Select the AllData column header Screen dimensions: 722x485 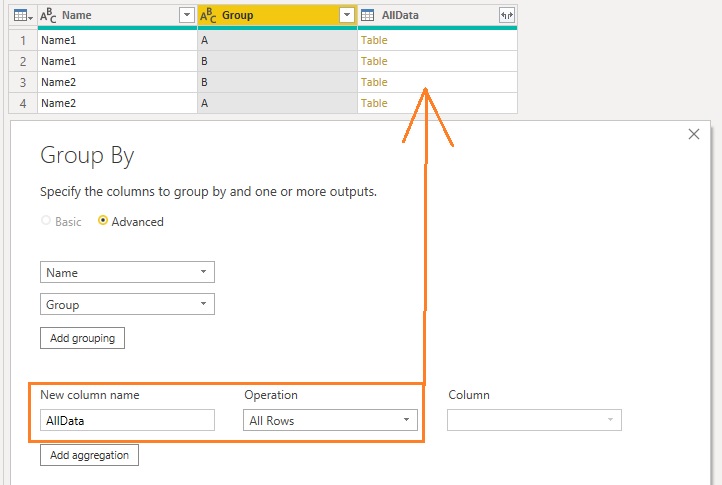pos(437,16)
